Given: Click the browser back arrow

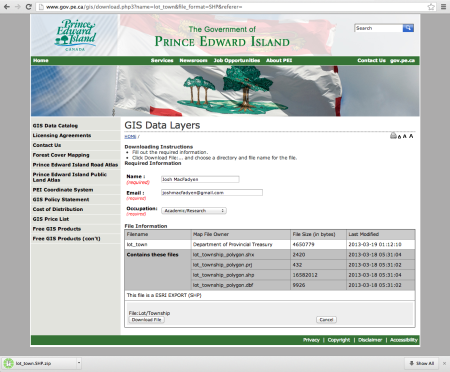Looking at the screenshot, I should (x=7, y=7).
